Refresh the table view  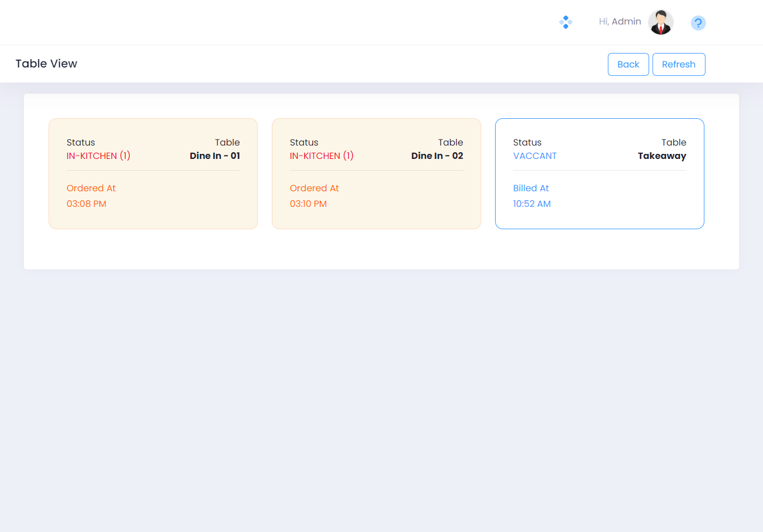click(x=678, y=64)
